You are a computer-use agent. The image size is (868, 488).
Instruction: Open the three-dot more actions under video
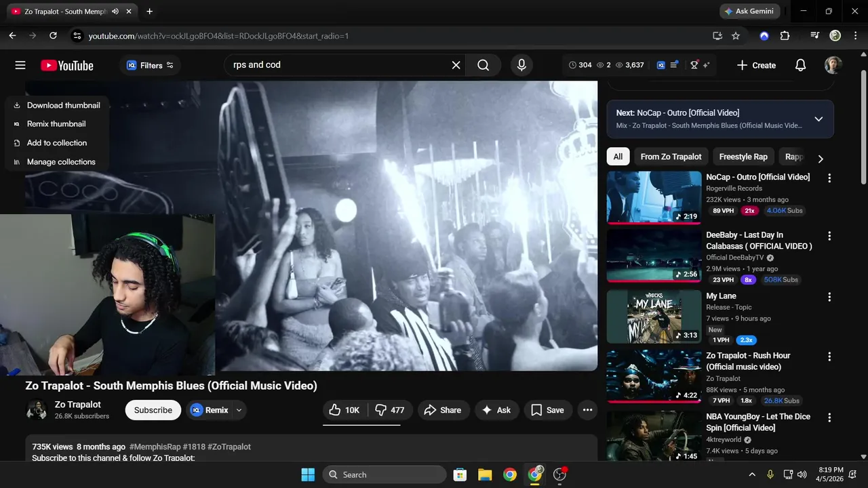[587, 410]
